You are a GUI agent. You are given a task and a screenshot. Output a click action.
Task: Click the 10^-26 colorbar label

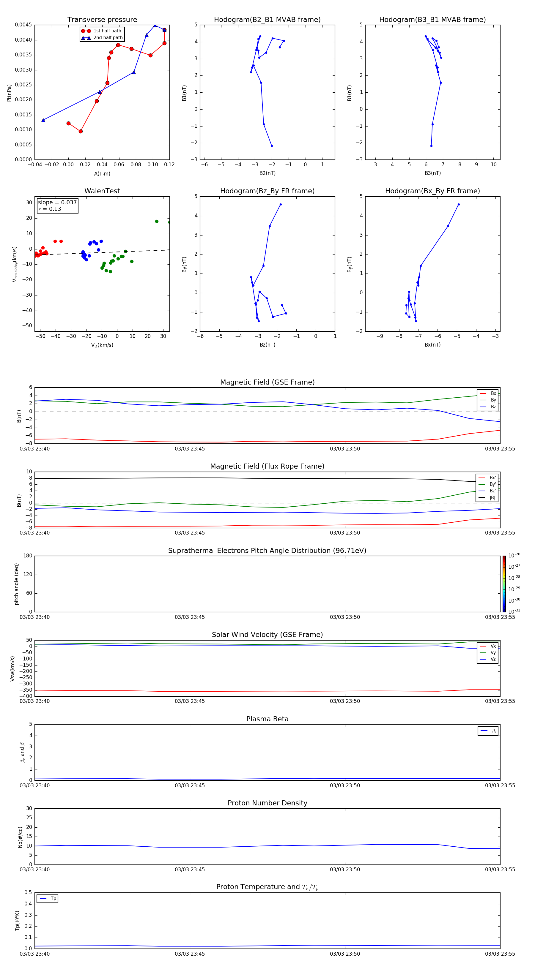coord(514,555)
